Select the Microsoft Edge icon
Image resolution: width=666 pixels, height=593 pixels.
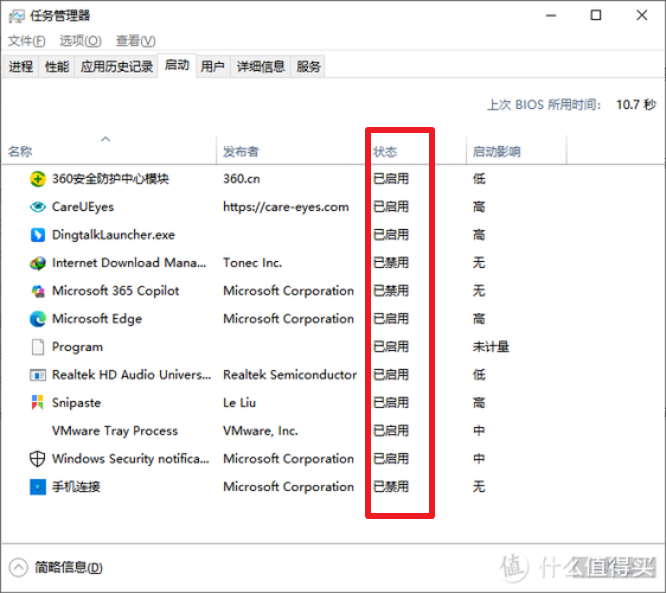pyautogui.click(x=38, y=319)
